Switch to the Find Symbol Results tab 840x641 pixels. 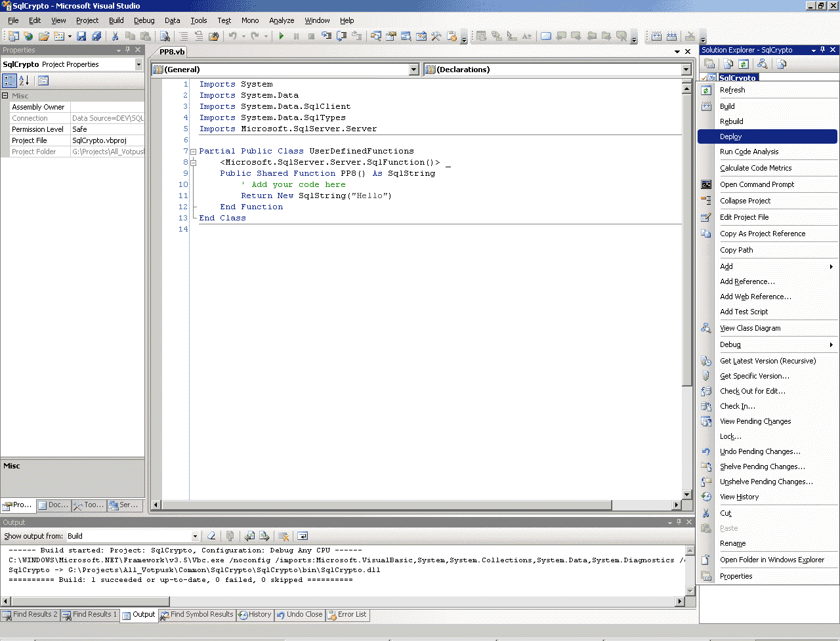point(196,615)
